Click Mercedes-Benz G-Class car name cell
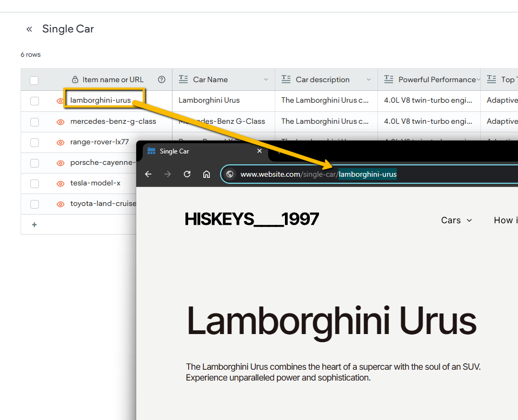This screenshot has height=420, width=518. (x=224, y=122)
